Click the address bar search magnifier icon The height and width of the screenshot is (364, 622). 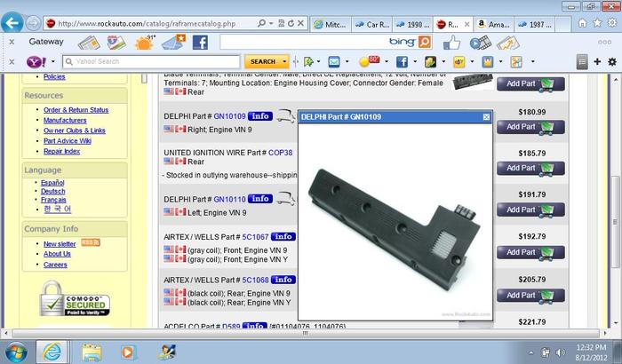261,23
